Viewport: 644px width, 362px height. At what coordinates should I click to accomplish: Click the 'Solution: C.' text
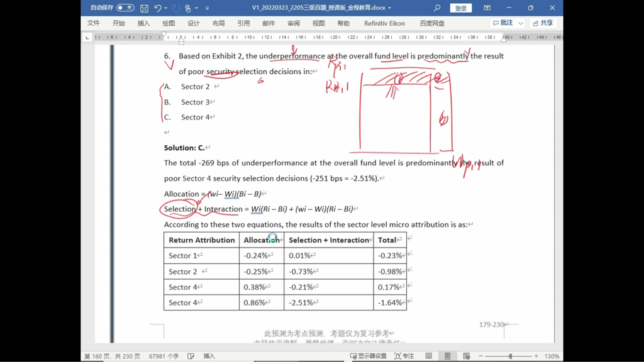184,148
